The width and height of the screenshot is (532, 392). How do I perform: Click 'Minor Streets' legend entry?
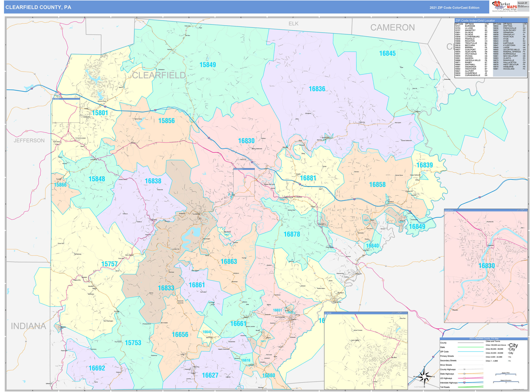pos(446,365)
